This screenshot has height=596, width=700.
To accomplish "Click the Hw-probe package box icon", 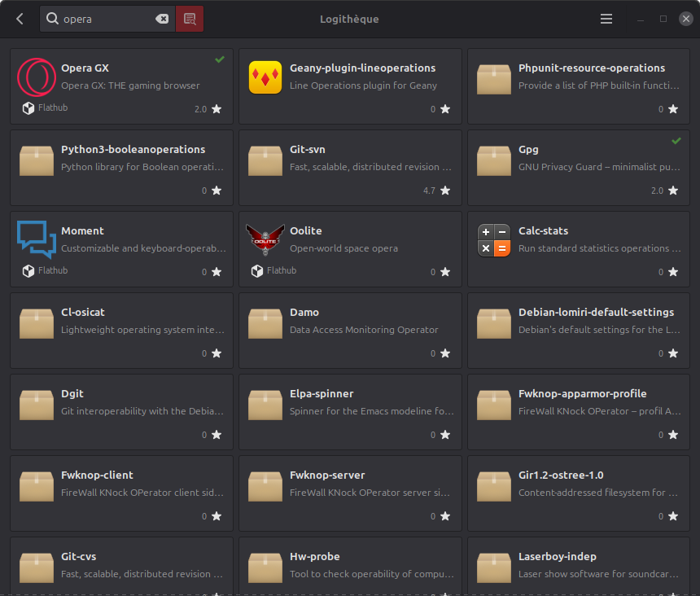I will (265, 568).
